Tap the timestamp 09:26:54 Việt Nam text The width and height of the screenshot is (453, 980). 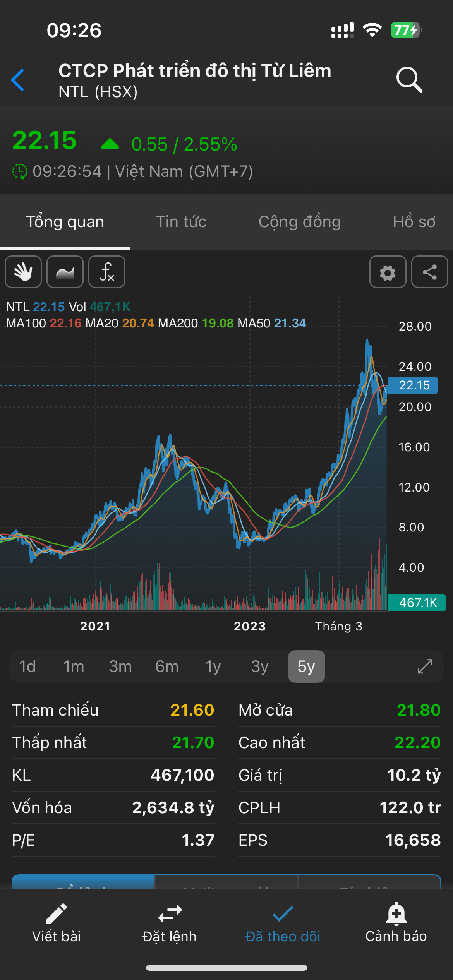click(142, 171)
